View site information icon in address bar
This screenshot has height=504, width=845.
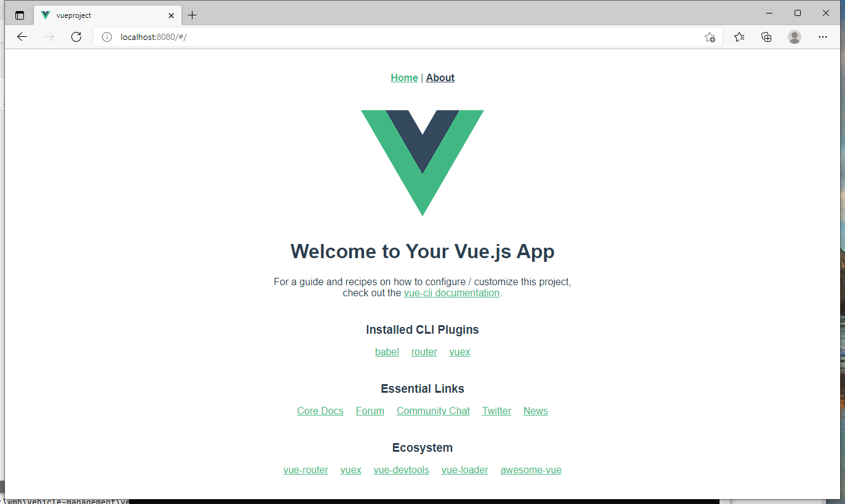pyautogui.click(x=107, y=37)
